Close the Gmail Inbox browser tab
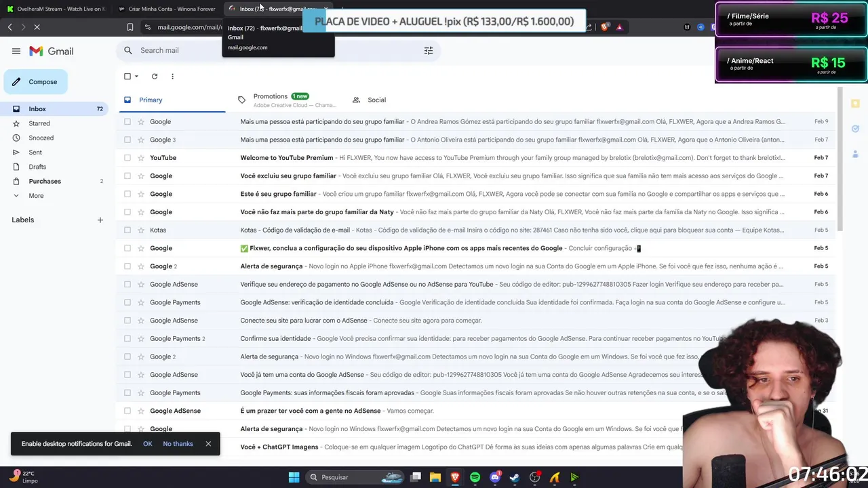868x488 pixels. [325, 9]
